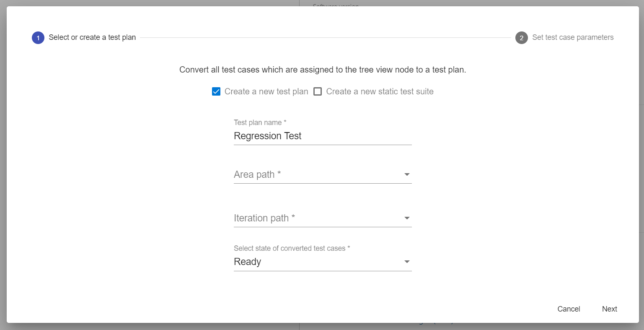Open the test case state dropdown arrow
This screenshot has height=330, width=644.
click(x=406, y=262)
